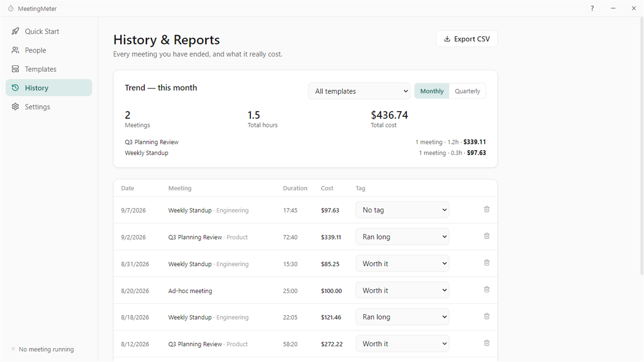Click the 'No meeting running' status text

(x=46, y=349)
